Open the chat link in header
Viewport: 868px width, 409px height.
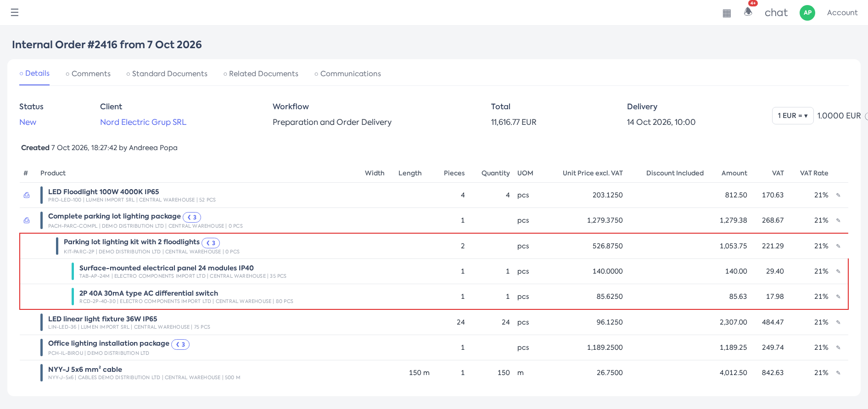click(x=776, y=13)
